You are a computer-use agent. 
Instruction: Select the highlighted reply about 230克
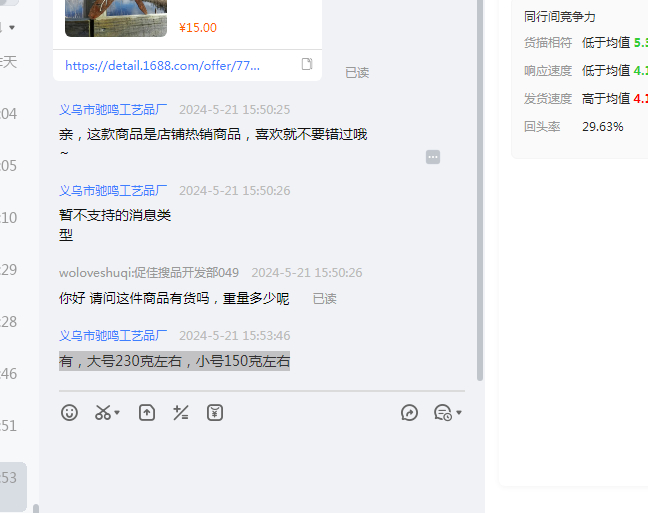[x=174, y=361]
